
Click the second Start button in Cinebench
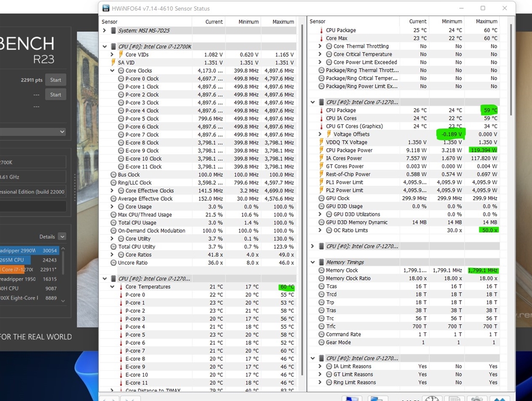(56, 95)
